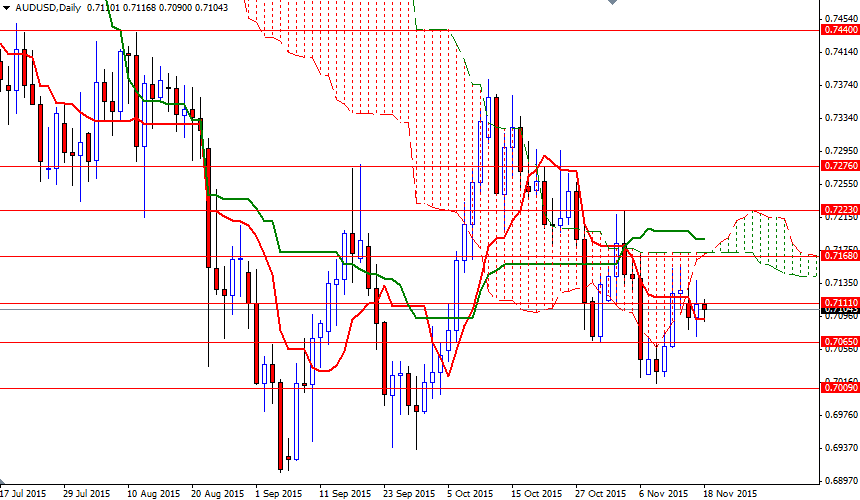Viewport: 860px width, 500px height.
Task: Click the 0.70650 red price level label
Action: coord(837,341)
